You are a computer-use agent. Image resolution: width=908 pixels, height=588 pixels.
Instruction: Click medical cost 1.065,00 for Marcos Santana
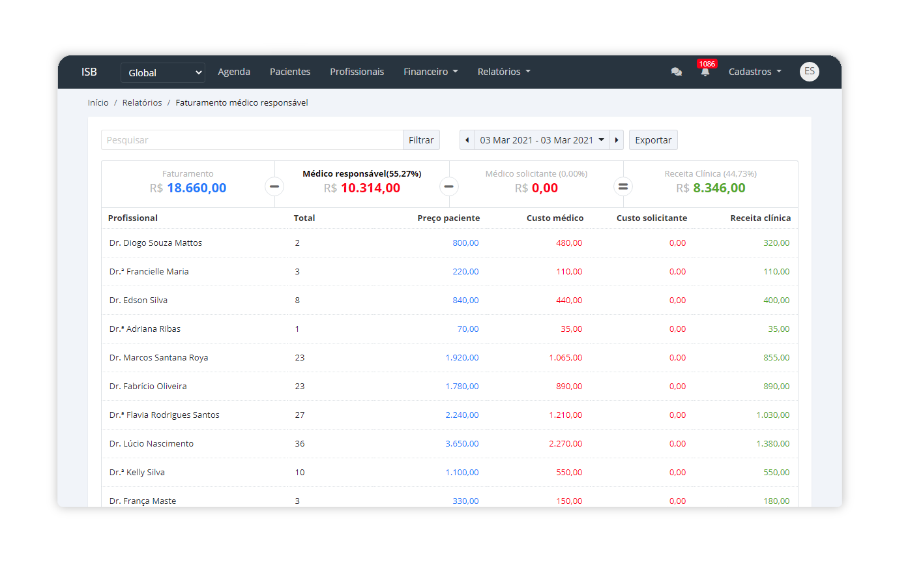click(x=566, y=357)
